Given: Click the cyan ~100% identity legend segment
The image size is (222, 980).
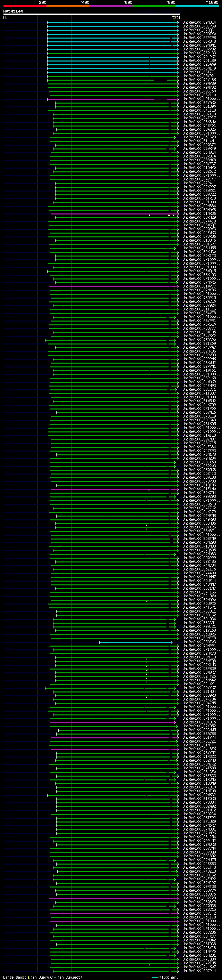Looking at the screenshot, I should click(x=197, y=6).
